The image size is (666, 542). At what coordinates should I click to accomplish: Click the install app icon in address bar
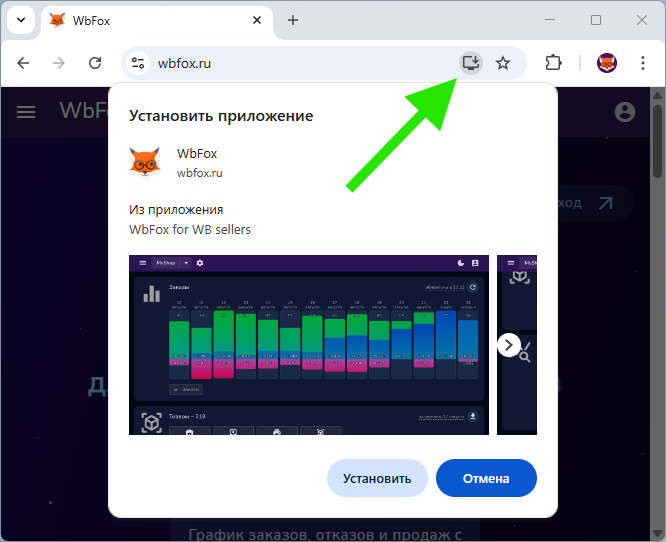pyautogui.click(x=471, y=63)
